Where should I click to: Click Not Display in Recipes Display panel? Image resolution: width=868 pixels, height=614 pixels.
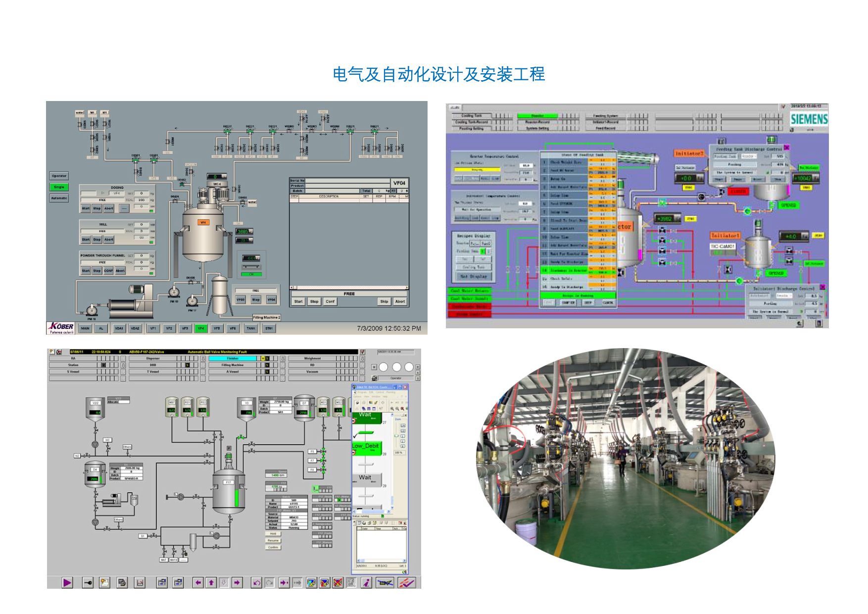(x=474, y=276)
